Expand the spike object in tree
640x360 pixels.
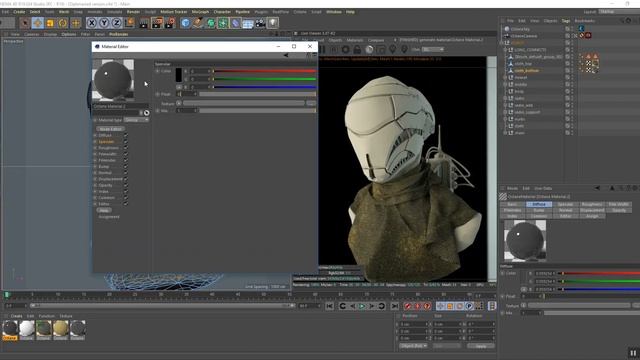tap(505, 98)
